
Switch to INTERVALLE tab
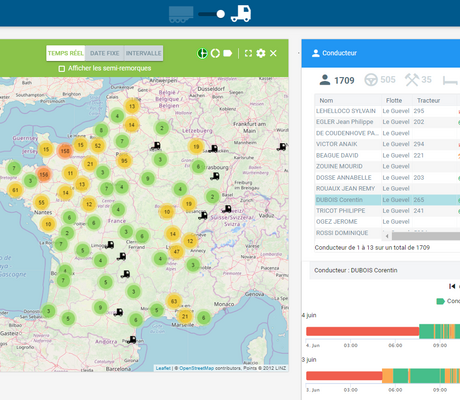tap(144, 53)
